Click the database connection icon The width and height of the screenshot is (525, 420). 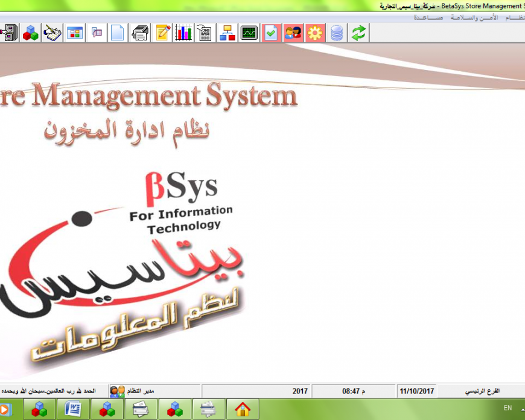click(x=336, y=33)
